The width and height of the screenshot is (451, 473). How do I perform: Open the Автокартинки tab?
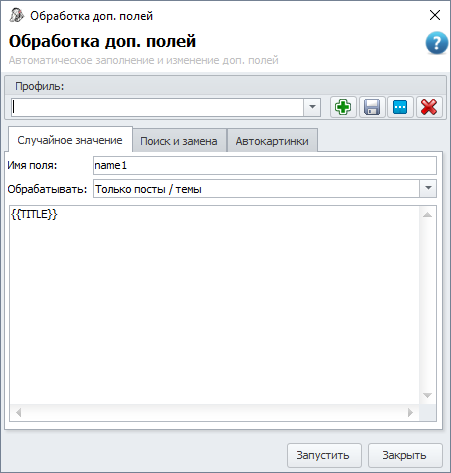tap(272, 141)
